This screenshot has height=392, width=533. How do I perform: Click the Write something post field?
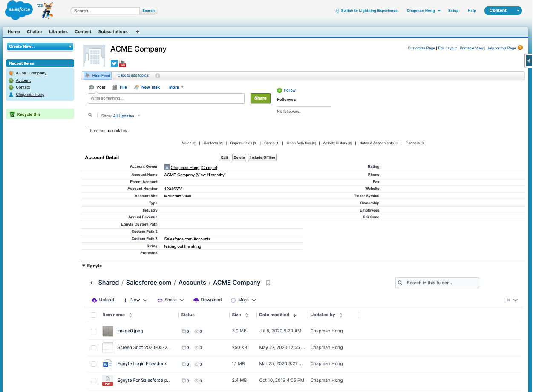pos(166,98)
